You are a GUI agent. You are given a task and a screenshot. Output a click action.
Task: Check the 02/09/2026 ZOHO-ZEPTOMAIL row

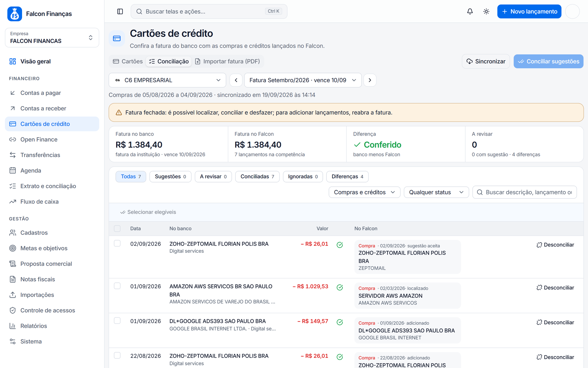tap(117, 243)
